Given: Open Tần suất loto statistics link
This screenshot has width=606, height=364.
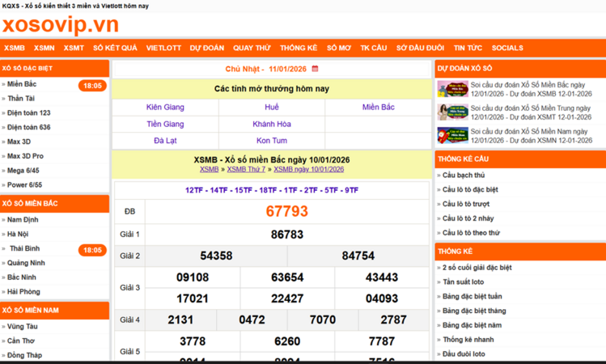Looking at the screenshot, I should pyautogui.click(x=464, y=281).
